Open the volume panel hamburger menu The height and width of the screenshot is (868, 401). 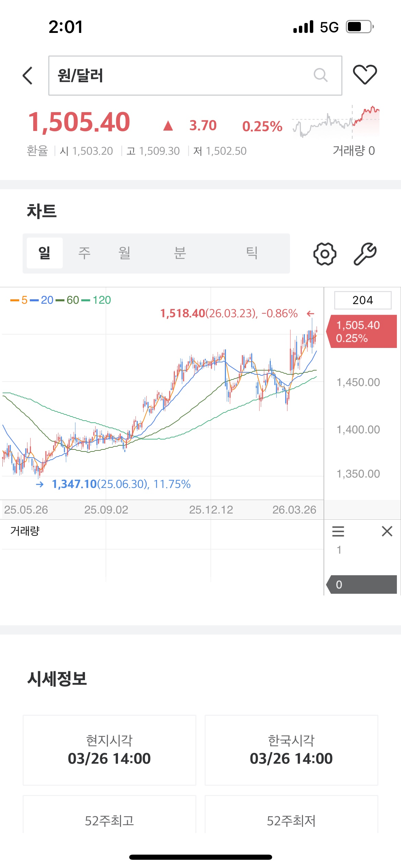[x=338, y=531]
